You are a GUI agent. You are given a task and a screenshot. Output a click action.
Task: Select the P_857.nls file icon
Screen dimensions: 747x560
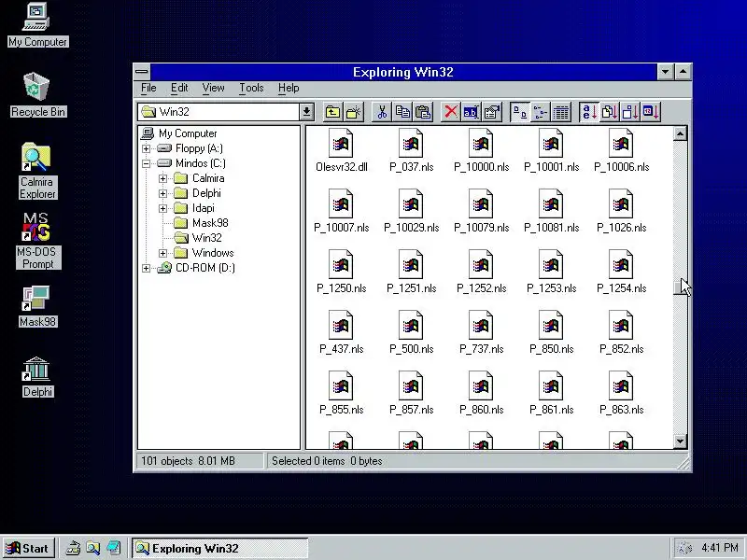click(x=411, y=385)
